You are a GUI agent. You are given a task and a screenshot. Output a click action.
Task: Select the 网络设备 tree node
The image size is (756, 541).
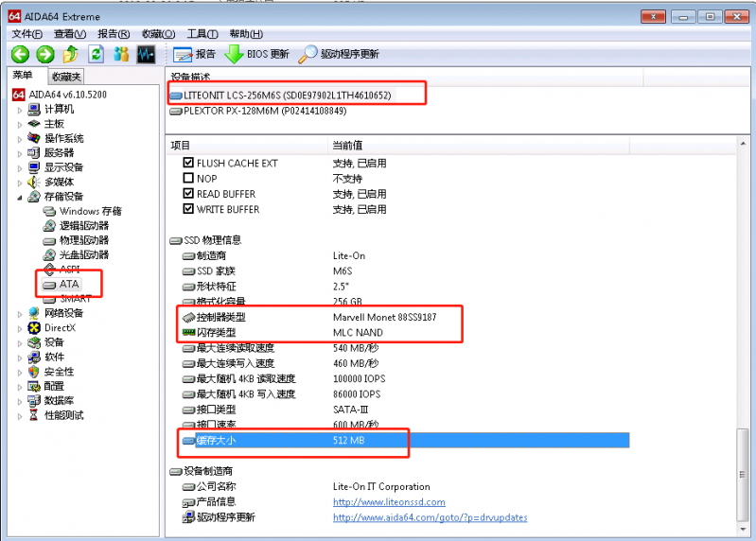[56, 313]
